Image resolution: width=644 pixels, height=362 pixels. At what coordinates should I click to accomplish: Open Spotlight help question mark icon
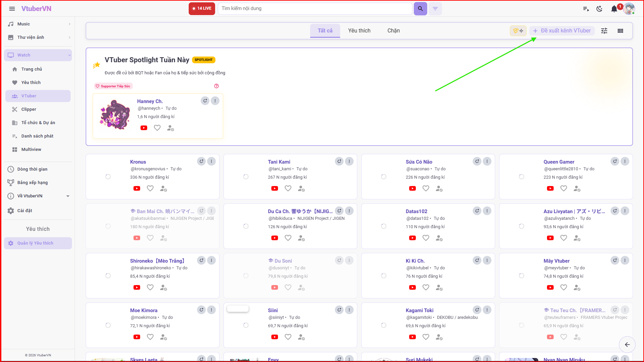216,86
